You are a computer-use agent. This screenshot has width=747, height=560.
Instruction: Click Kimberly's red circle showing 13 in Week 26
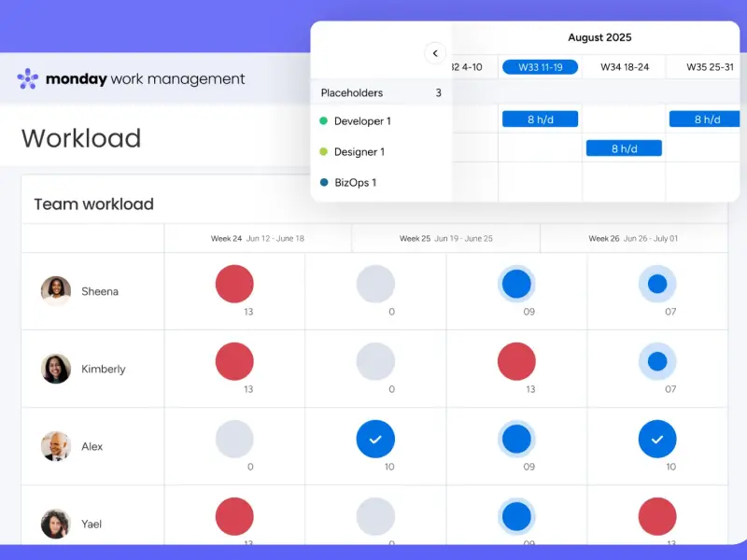(516, 361)
